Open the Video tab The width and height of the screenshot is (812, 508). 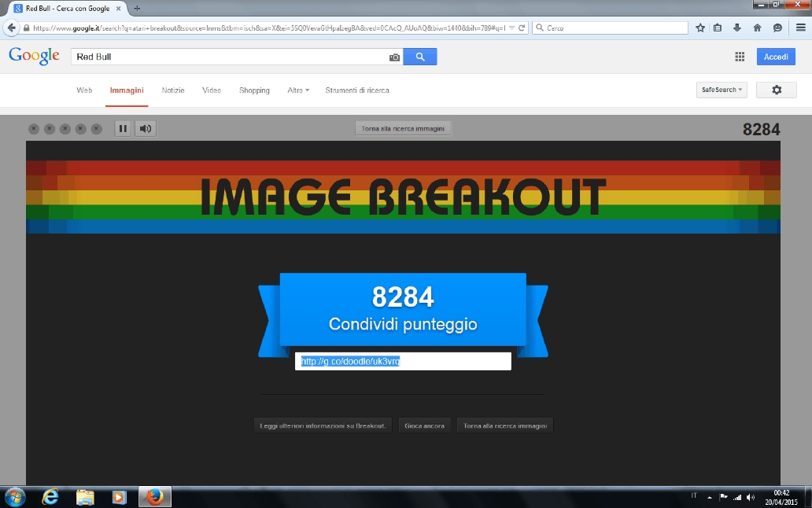pyautogui.click(x=212, y=90)
